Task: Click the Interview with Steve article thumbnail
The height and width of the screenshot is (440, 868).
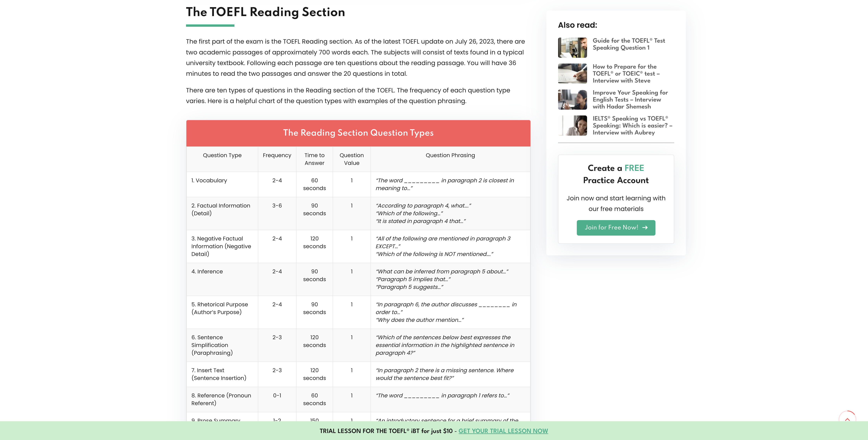Action: click(x=572, y=73)
